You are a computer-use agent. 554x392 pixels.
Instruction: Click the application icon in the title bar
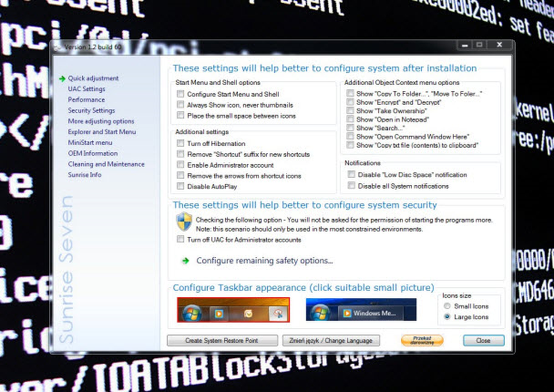pos(56,47)
